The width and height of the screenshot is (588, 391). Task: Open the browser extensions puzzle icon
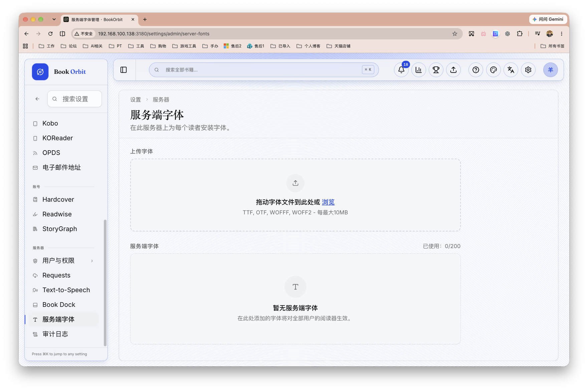(x=520, y=34)
